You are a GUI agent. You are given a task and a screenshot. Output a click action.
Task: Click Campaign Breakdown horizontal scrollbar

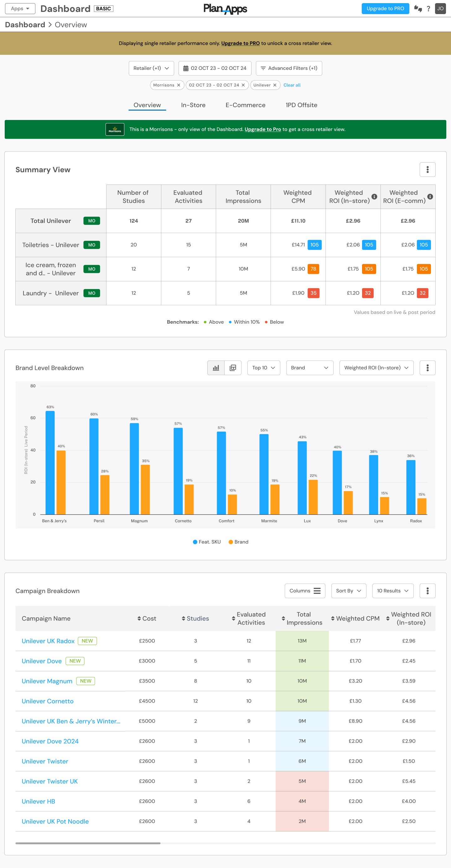tap(88, 843)
